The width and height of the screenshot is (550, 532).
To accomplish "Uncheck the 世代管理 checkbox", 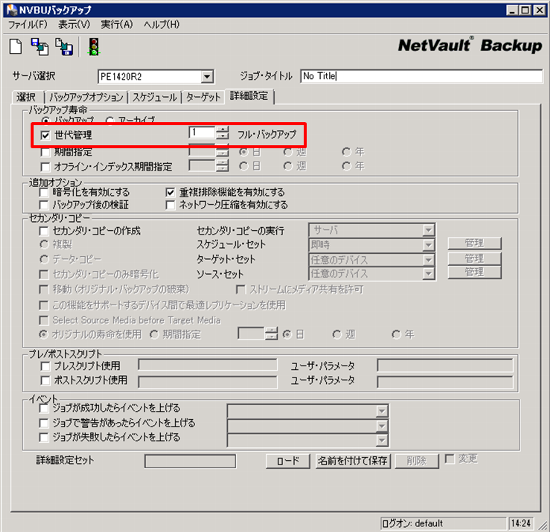I will (x=45, y=135).
